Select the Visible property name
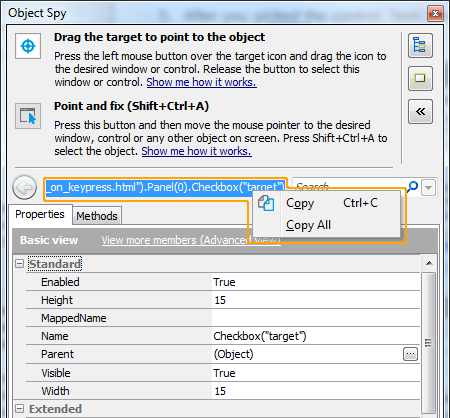 (x=56, y=373)
